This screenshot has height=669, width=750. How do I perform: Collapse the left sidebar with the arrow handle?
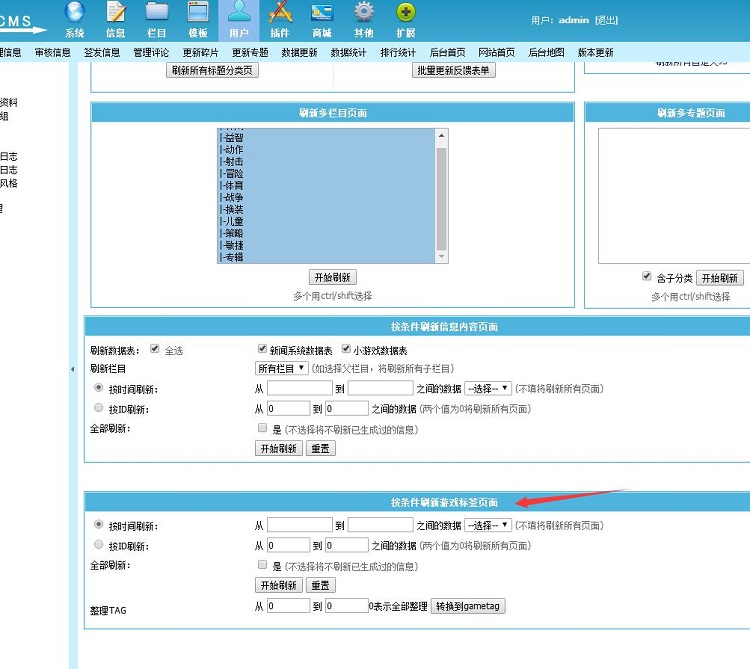point(73,369)
